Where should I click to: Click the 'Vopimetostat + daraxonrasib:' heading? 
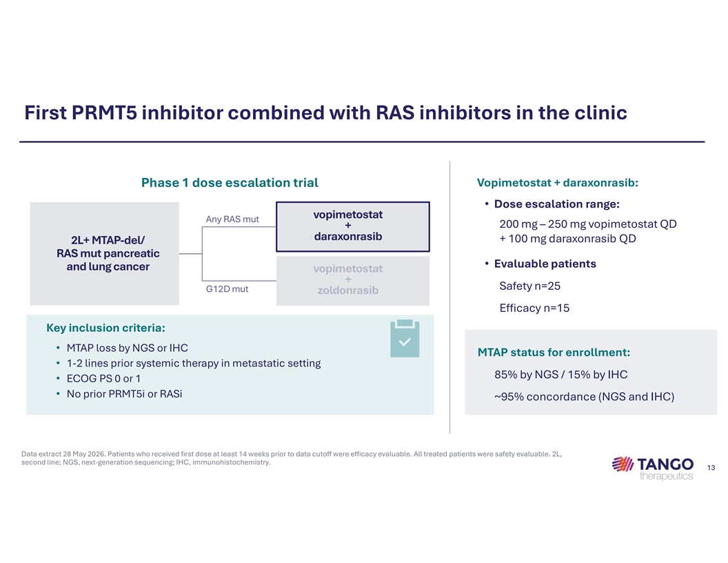coord(558,183)
